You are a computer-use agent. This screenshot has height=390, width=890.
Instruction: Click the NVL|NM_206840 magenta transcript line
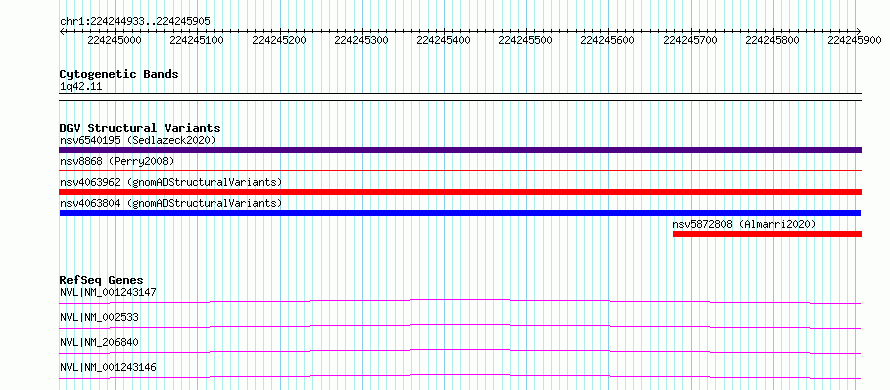[460, 351]
